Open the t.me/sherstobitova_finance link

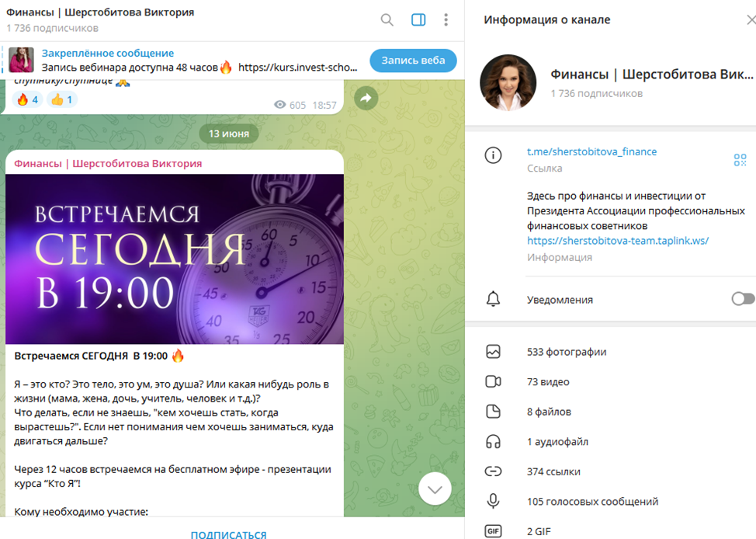click(591, 151)
